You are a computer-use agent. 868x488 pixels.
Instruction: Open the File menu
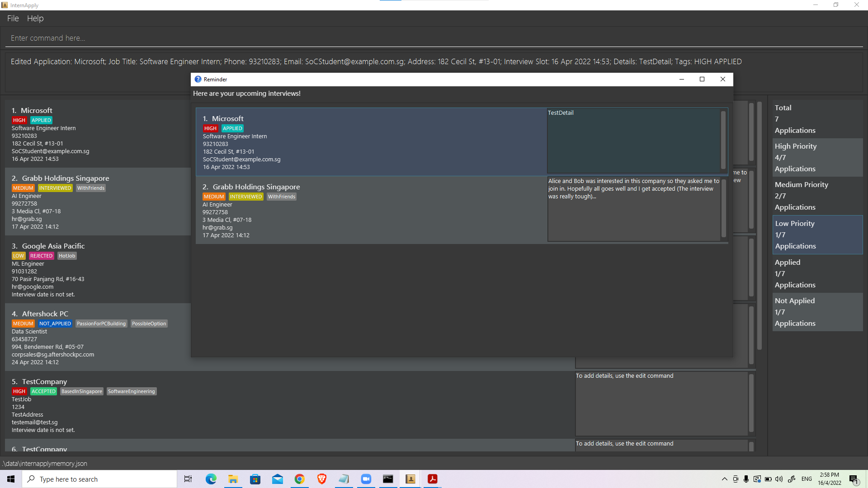[x=13, y=19]
